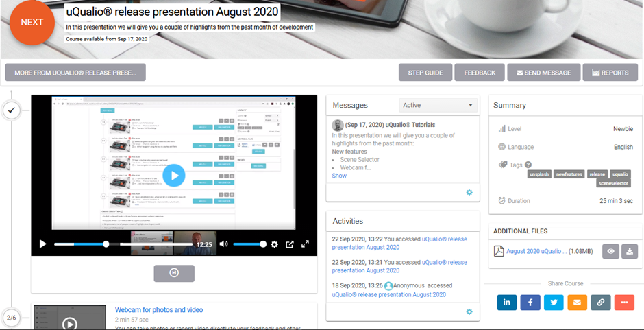Adjust the volume slider

point(249,244)
